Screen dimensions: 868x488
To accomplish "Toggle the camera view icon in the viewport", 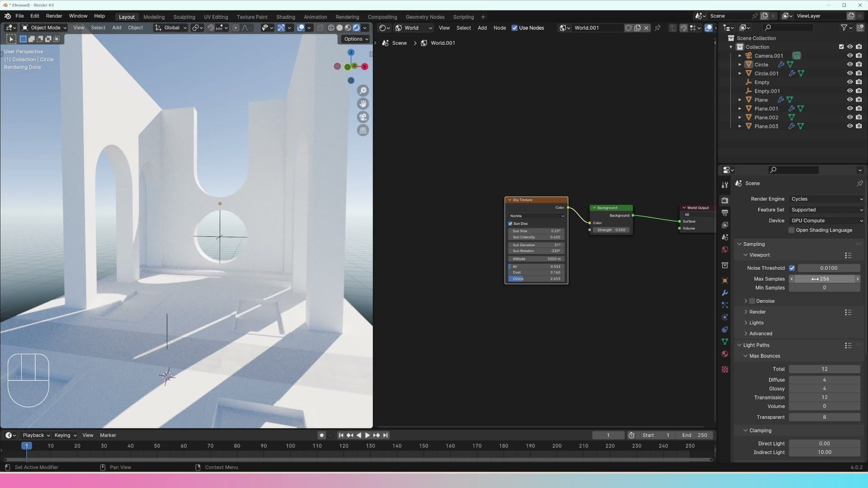I will (x=363, y=117).
